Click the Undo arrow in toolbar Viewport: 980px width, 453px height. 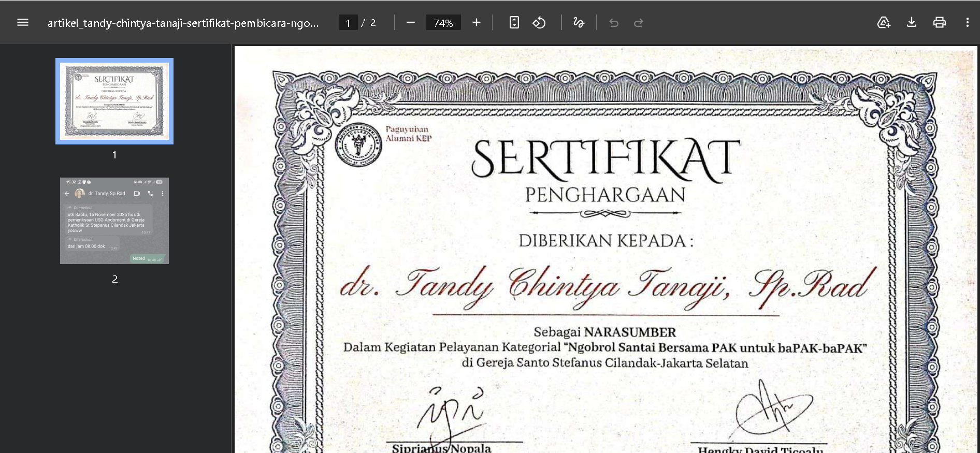[x=614, y=22]
